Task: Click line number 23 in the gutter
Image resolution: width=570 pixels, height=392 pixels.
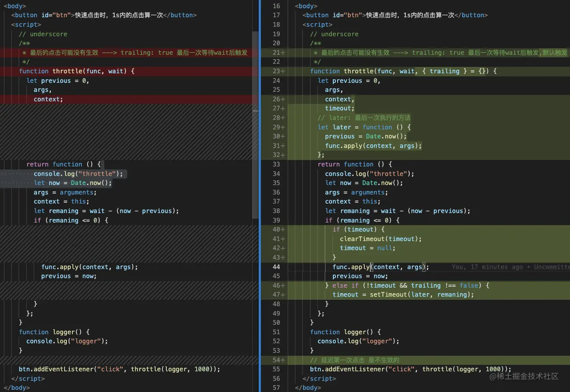Action: point(276,71)
